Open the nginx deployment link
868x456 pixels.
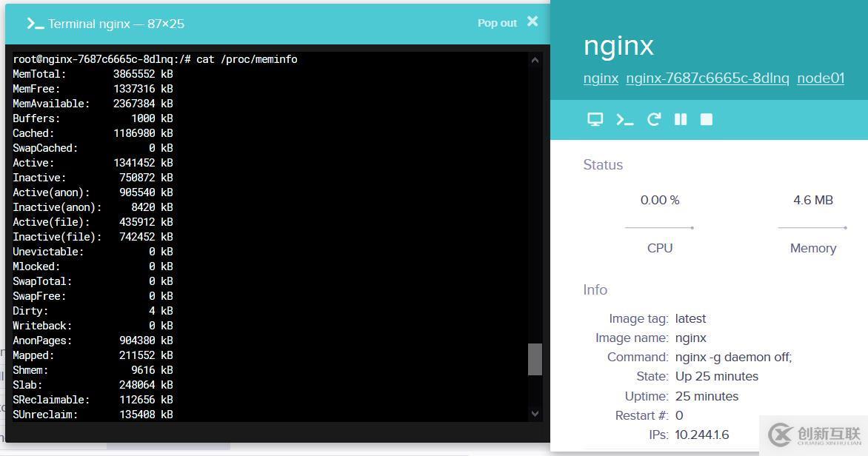pos(601,78)
